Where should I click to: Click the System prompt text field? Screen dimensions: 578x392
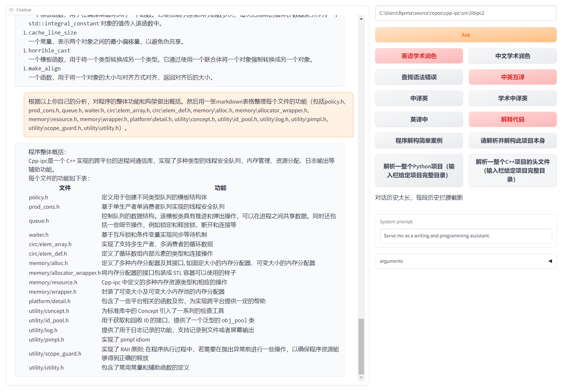click(x=466, y=236)
